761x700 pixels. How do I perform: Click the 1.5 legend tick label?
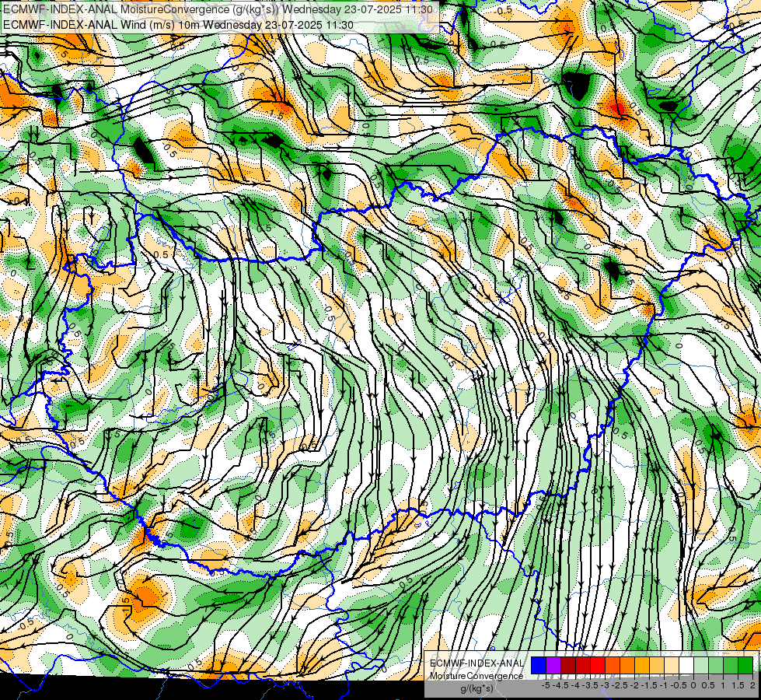[x=738, y=685]
